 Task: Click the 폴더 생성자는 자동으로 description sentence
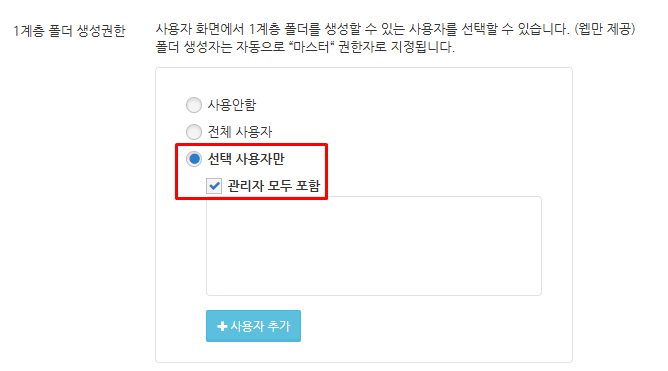[x=305, y=46]
